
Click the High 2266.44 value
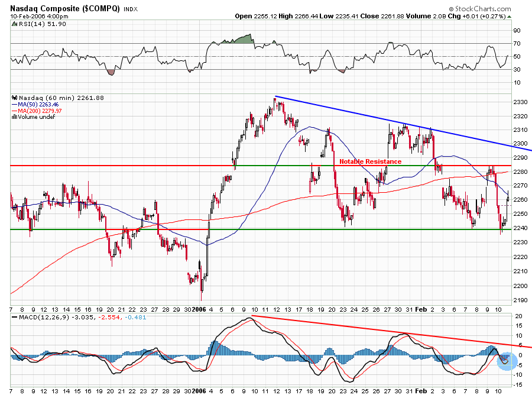[x=299, y=17]
